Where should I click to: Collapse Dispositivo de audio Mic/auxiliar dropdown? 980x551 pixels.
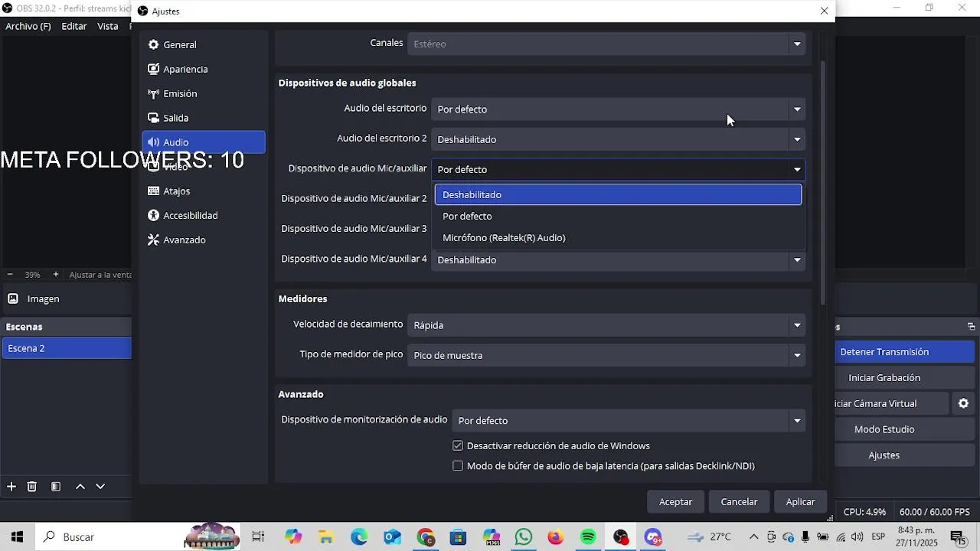pyautogui.click(x=618, y=169)
